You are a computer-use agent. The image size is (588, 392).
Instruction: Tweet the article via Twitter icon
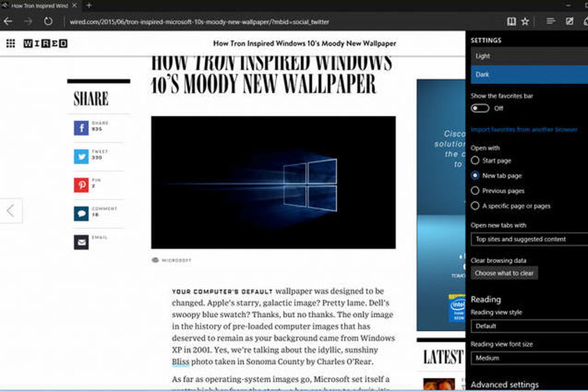point(81,157)
